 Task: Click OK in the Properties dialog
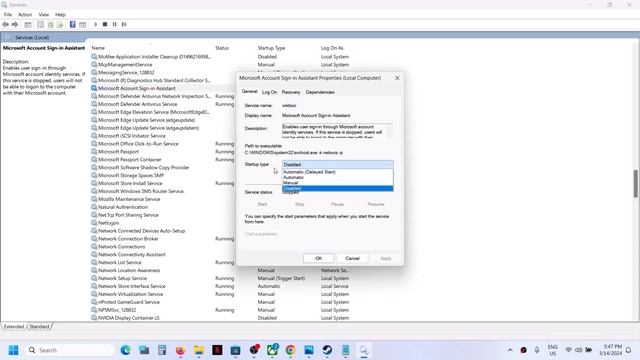(x=319, y=258)
